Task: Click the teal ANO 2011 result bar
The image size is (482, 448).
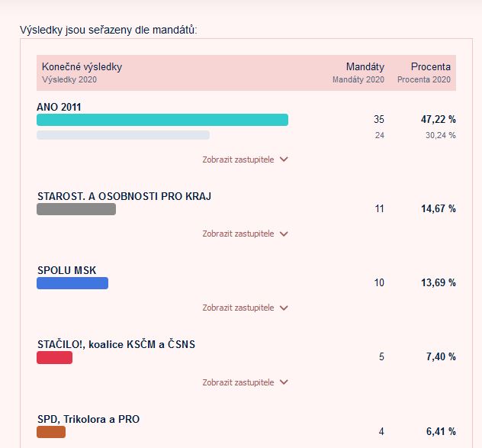Action: click(x=162, y=120)
